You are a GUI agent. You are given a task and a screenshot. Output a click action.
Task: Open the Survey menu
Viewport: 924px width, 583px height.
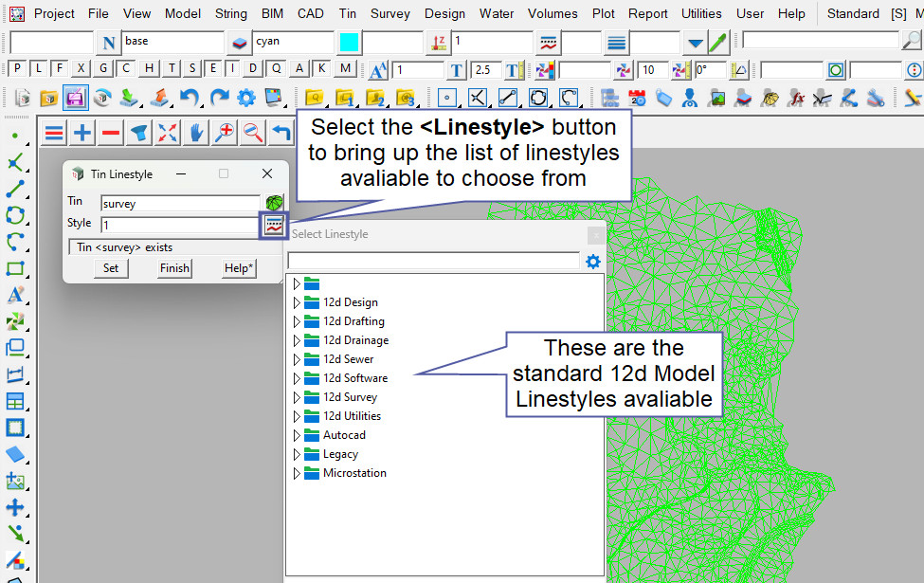[x=390, y=13]
